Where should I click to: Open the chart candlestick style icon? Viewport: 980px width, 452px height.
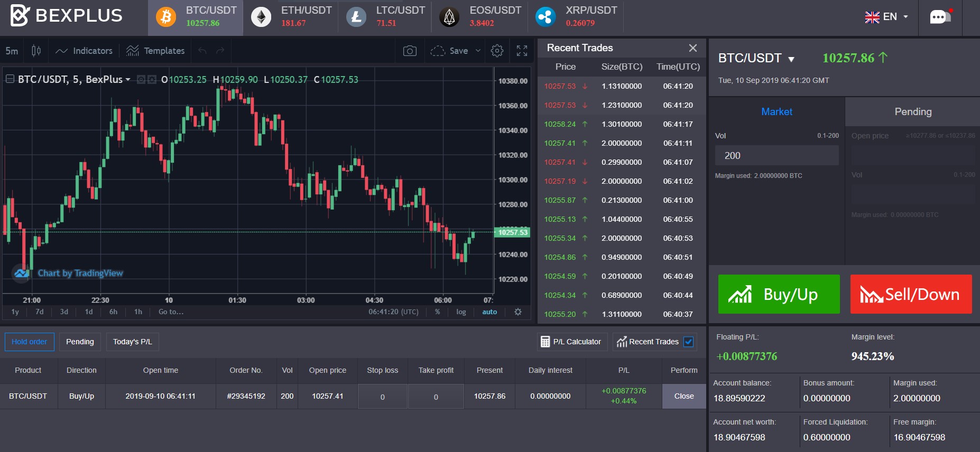coord(36,51)
